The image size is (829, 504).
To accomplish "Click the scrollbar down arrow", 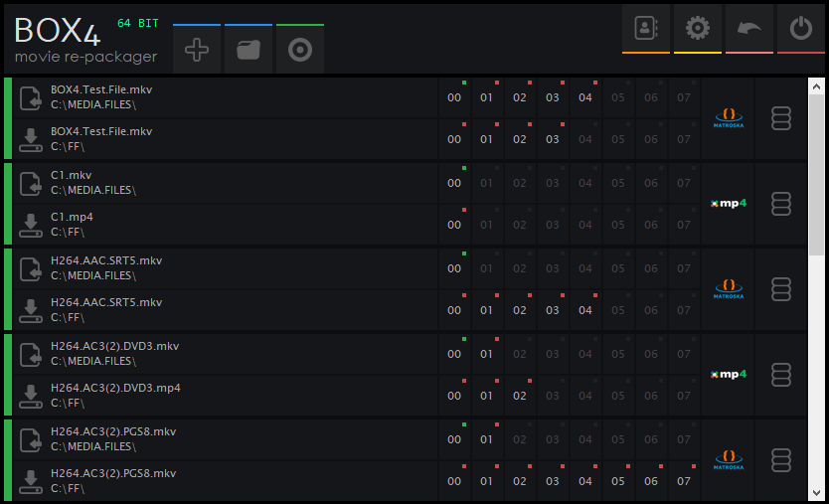I will (x=815, y=491).
